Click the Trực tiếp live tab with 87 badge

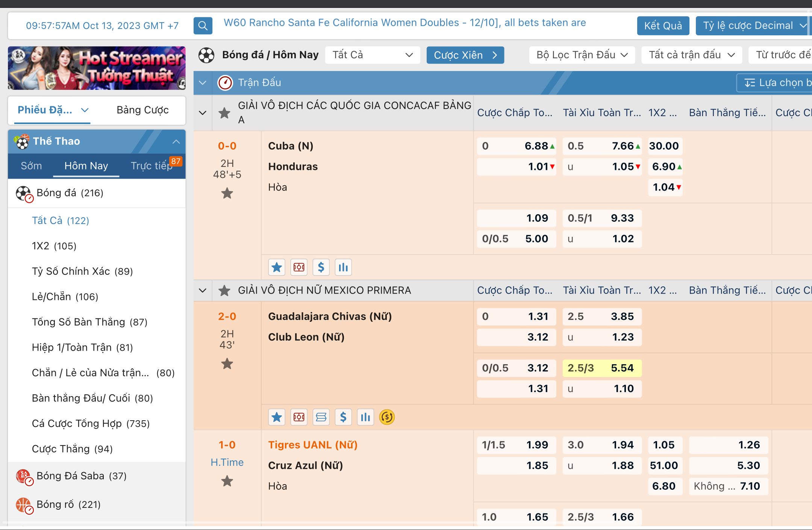tap(150, 166)
